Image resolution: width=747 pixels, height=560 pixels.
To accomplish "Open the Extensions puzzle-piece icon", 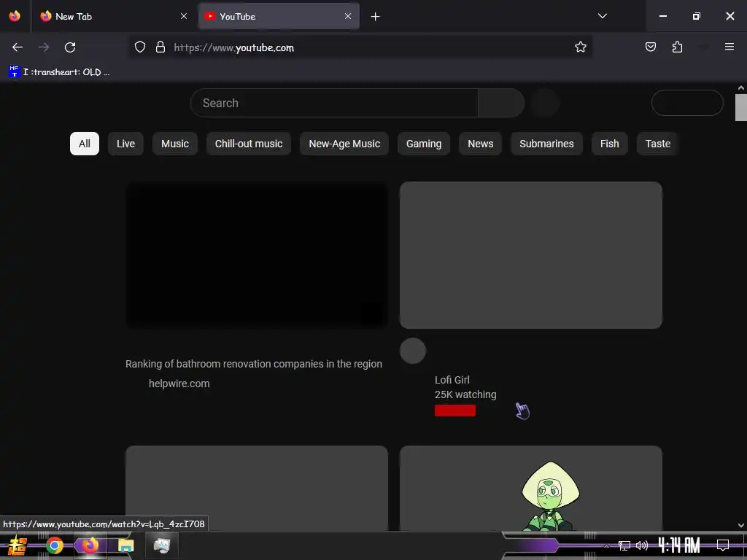I will pos(677,47).
